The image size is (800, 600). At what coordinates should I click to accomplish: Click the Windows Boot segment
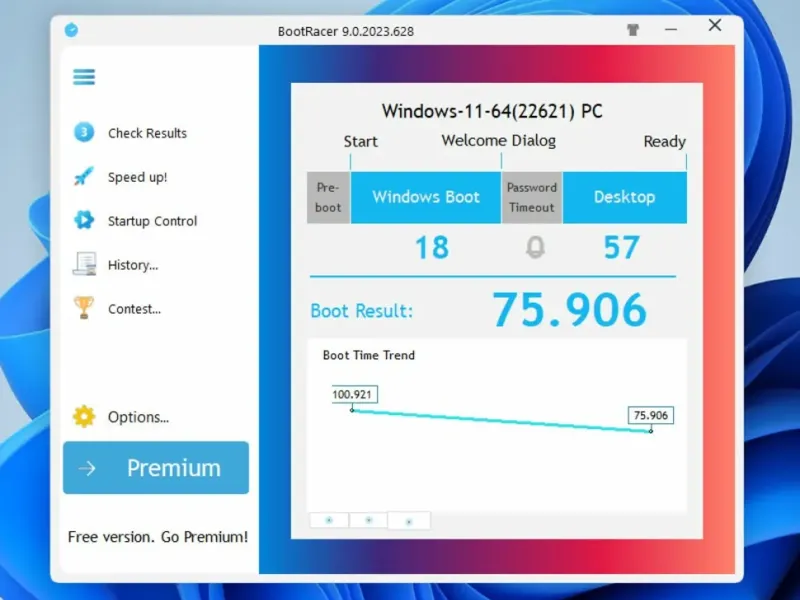point(426,197)
